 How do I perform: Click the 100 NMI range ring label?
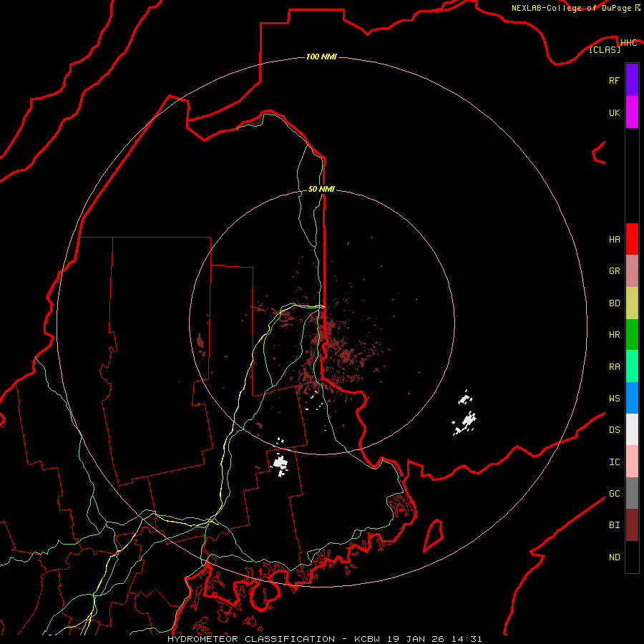321,57
